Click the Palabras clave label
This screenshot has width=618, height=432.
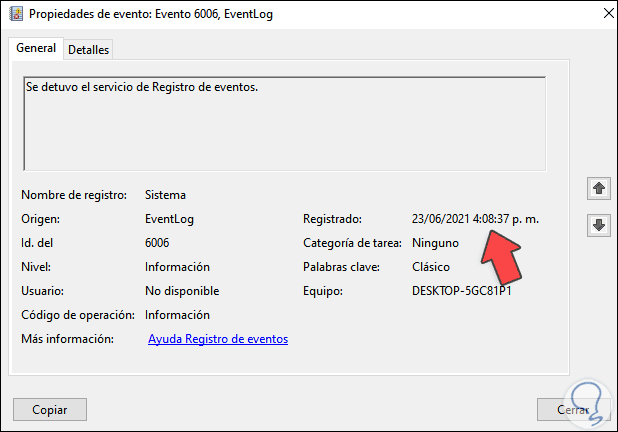tap(341, 267)
